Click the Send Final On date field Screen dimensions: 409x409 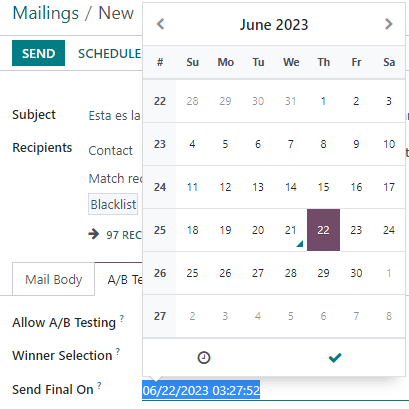275,390
